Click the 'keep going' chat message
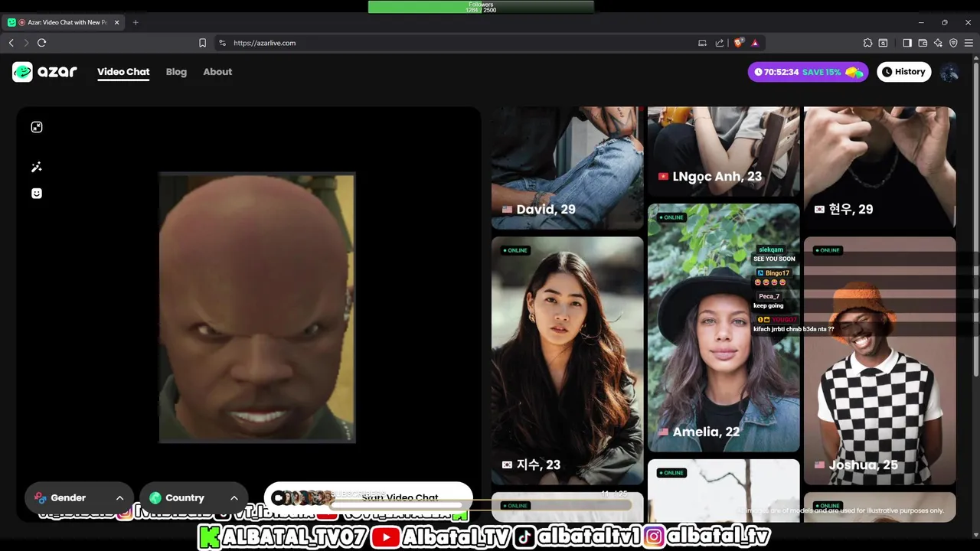The height and width of the screenshot is (551, 980). (x=768, y=305)
